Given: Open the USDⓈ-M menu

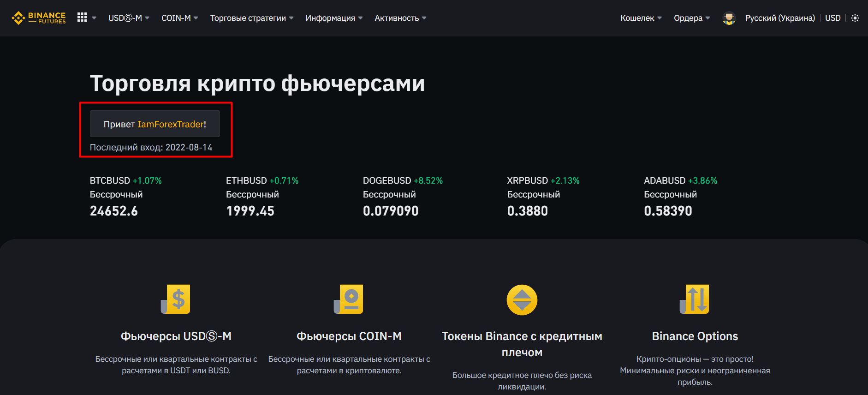Looking at the screenshot, I should [x=129, y=18].
